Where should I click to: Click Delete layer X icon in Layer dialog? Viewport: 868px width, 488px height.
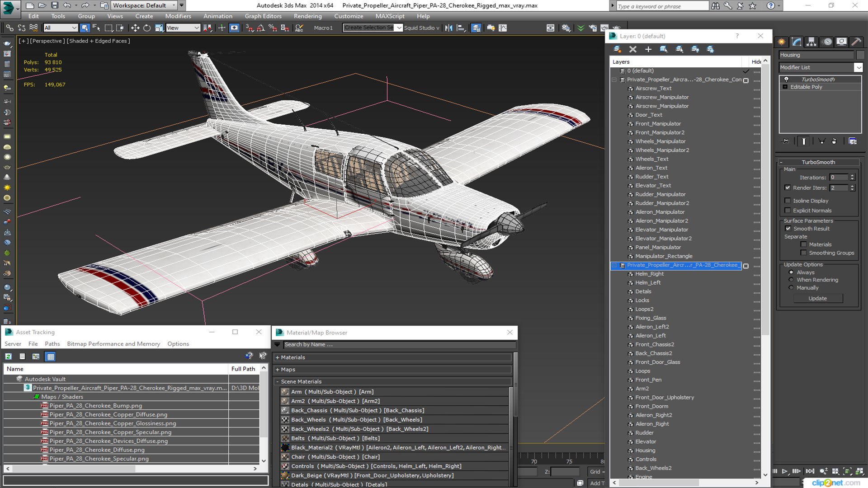click(633, 49)
